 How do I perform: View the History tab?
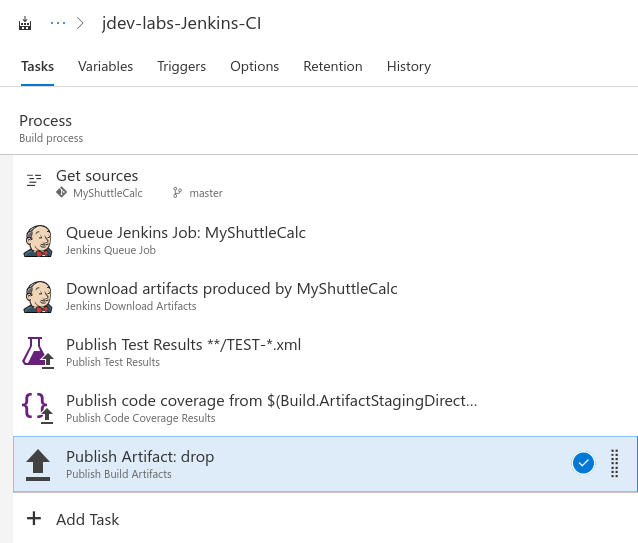click(409, 66)
